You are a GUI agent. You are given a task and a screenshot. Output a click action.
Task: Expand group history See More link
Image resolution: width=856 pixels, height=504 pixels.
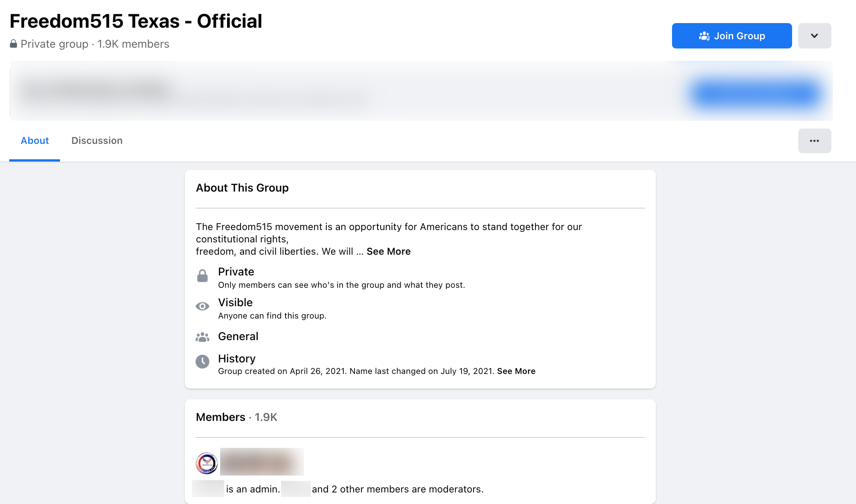[x=516, y=371]
